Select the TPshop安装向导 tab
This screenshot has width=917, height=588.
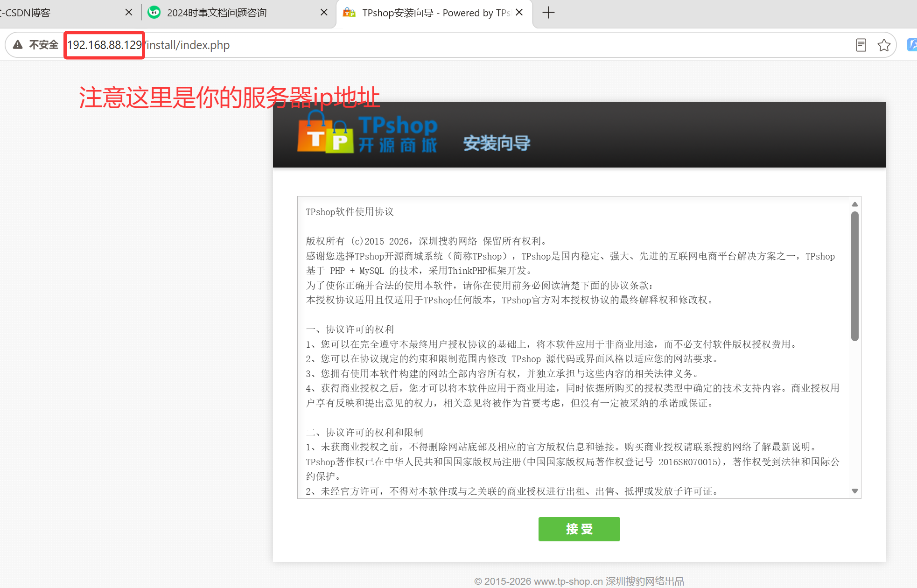[434, 13]
